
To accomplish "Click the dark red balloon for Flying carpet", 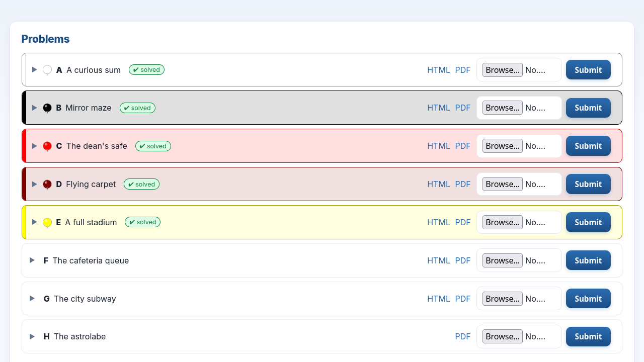I will (x=47, y=185).
